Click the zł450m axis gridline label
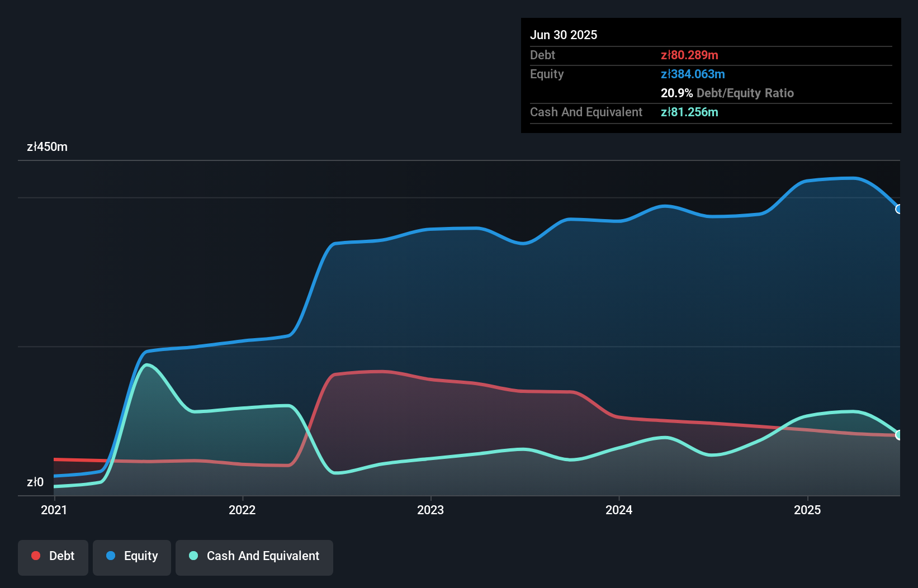The image size is (918, 588). (47, 147)
